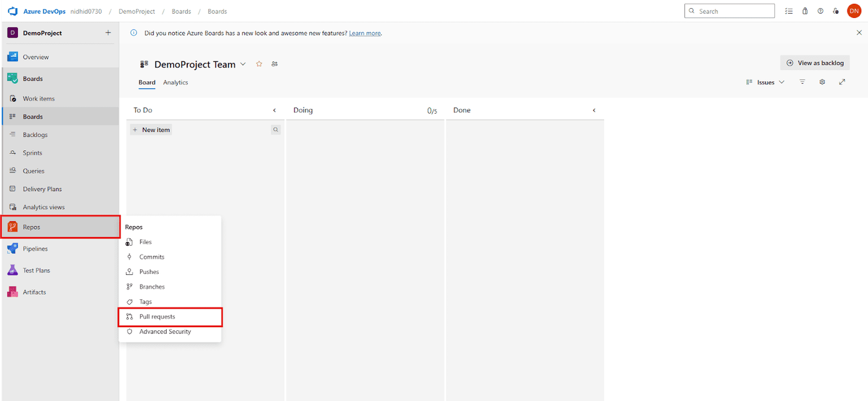
Task: Open the filter icon on the board toolbar
Action: [x=802, y=82]
